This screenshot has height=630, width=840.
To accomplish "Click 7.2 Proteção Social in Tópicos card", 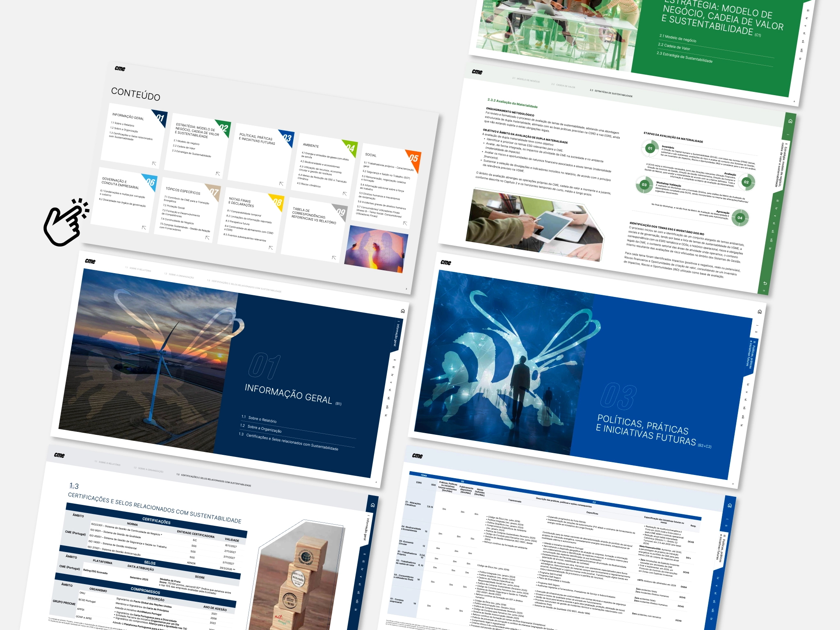I will 174,206.
